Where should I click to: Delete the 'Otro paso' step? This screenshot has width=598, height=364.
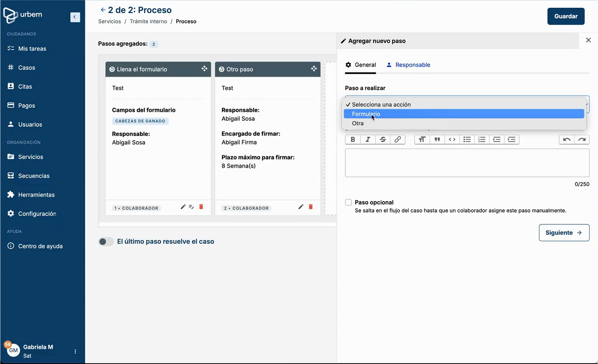click(311, 207)
